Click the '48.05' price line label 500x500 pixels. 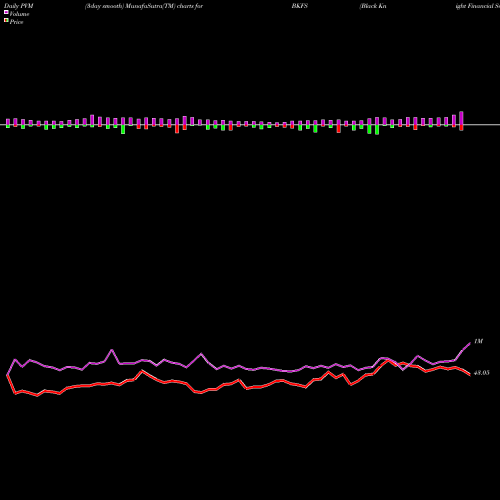(x=482, y=373)
